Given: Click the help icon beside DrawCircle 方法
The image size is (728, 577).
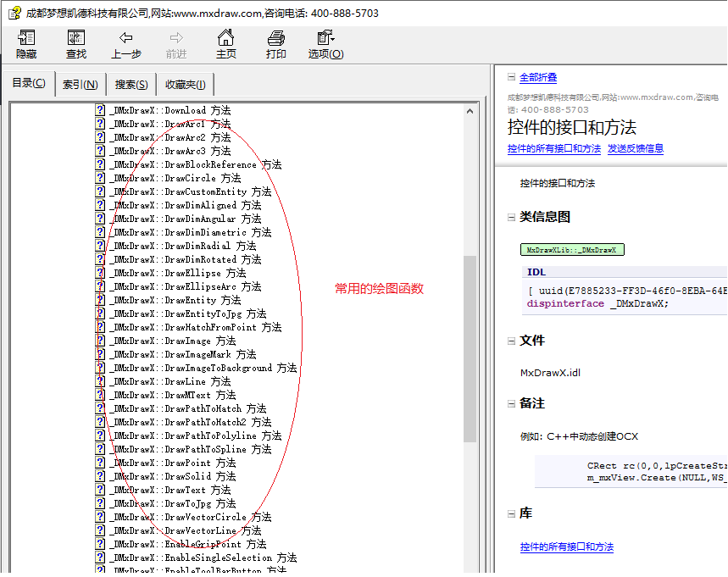Looking at the screenshot, I should pos(100,178).
